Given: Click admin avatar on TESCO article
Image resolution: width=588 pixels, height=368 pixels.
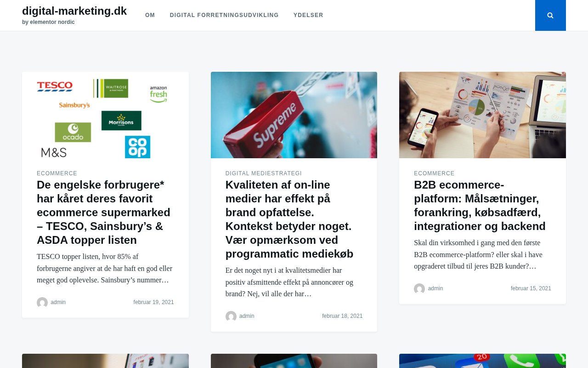Looking at the screenshot, I should 42,303.
